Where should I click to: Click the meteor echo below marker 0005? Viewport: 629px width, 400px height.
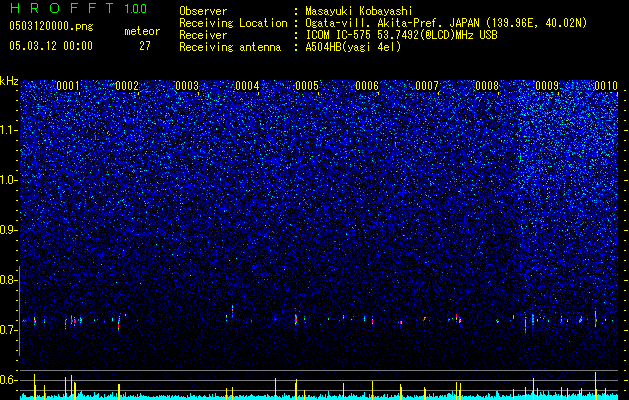pyautogui.click(x=296, y=319)
